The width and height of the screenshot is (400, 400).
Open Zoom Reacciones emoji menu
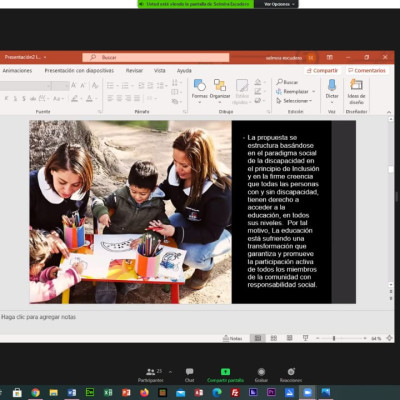coord(291,375)
